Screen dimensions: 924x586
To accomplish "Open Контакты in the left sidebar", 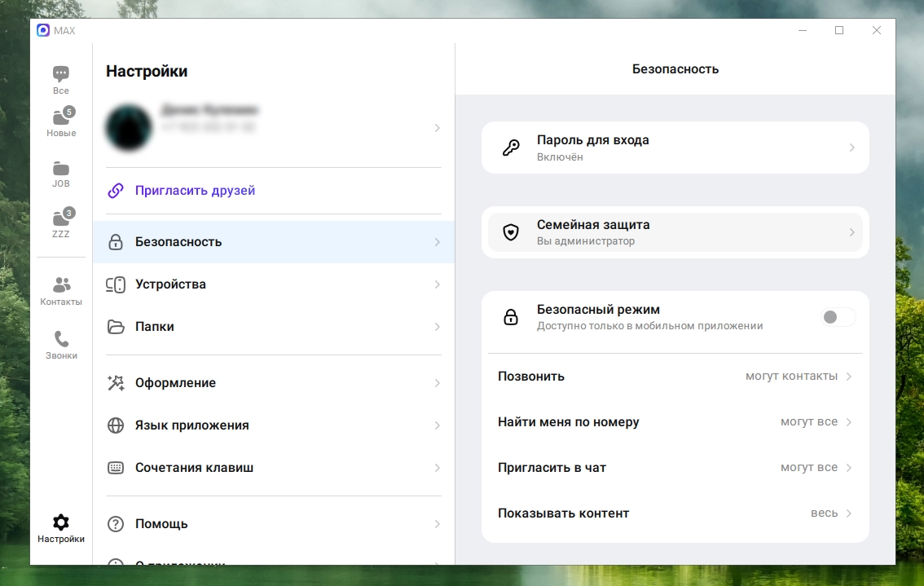I will pos(61,286).
